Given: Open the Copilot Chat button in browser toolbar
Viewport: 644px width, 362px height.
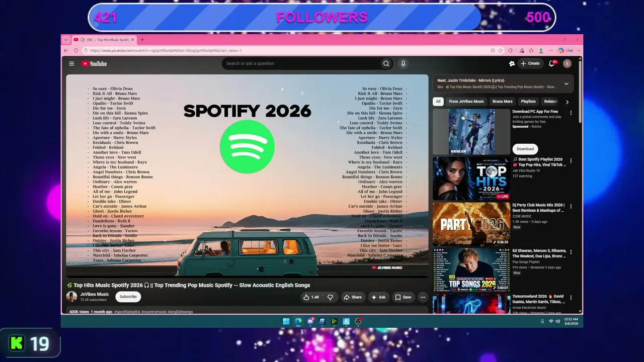Looking at the screenshot, I should (x=566, y=50).
